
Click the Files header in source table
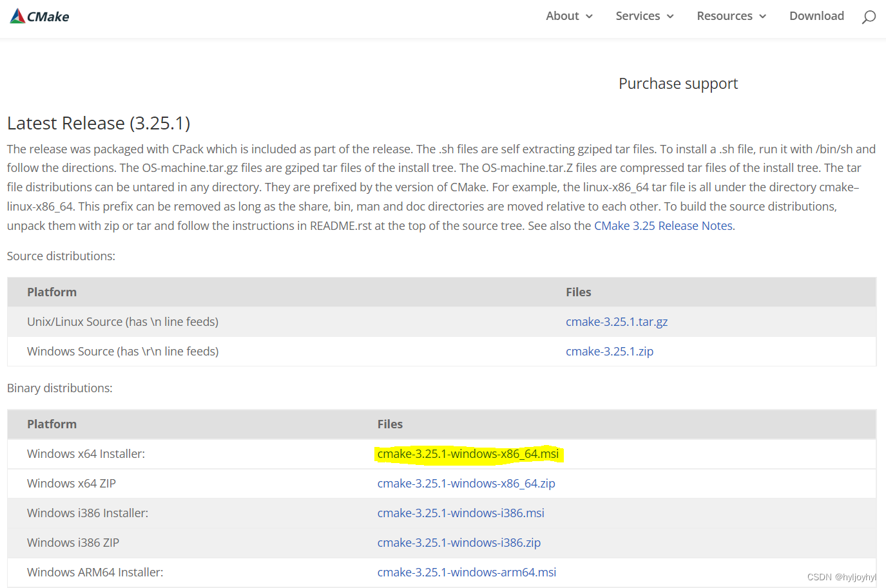pos(578,292)
